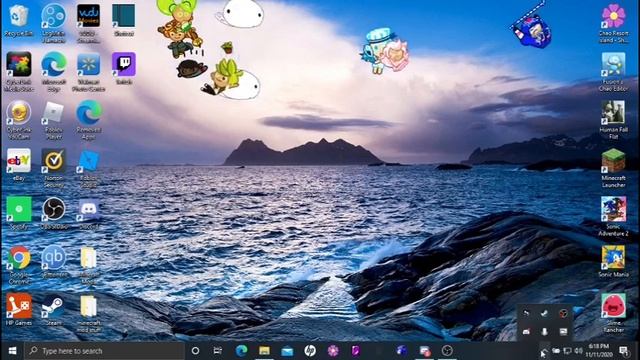Open the volume control tray icon
Viewport: 640px width, 360px height.
coord(578,351)
